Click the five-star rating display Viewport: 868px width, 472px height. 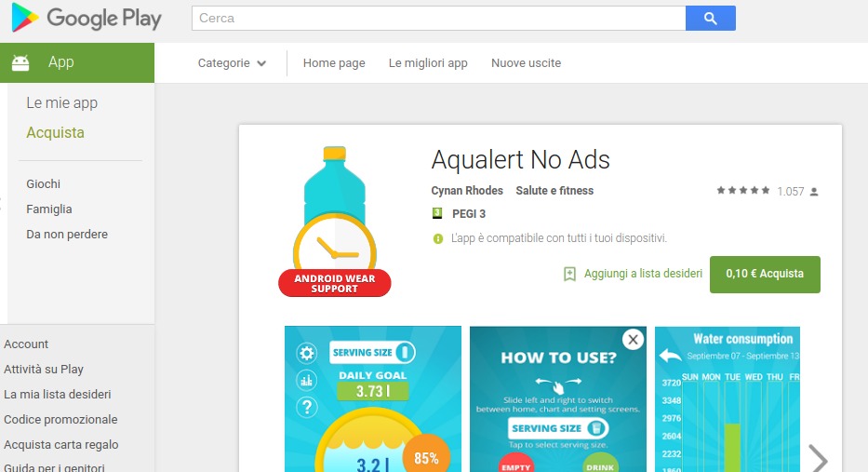point(743,191)
